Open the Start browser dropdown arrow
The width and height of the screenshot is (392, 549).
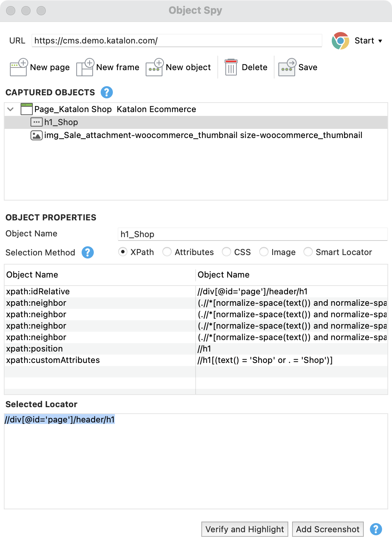click(x=380, y=41)
